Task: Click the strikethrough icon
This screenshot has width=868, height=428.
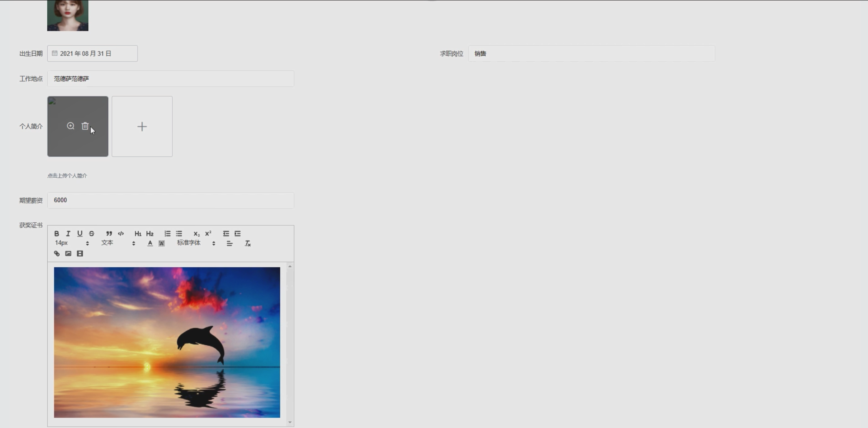Action: point(91,233)
